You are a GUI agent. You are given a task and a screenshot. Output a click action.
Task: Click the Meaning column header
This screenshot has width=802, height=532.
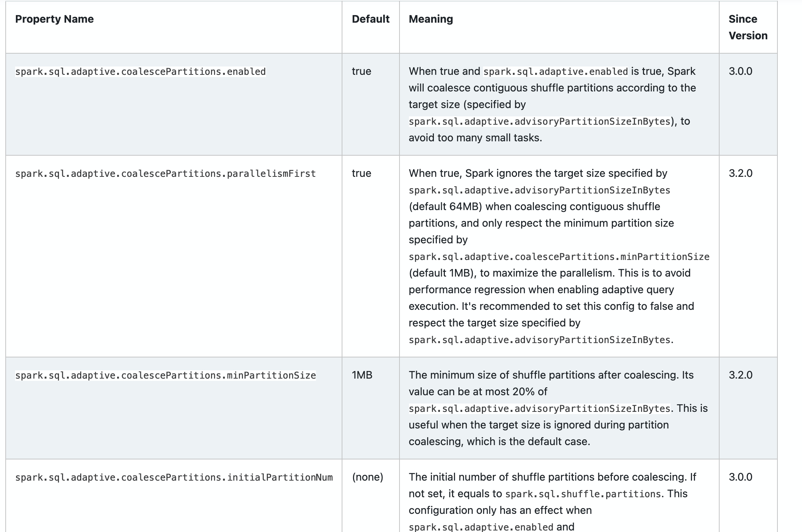(430, 19)
